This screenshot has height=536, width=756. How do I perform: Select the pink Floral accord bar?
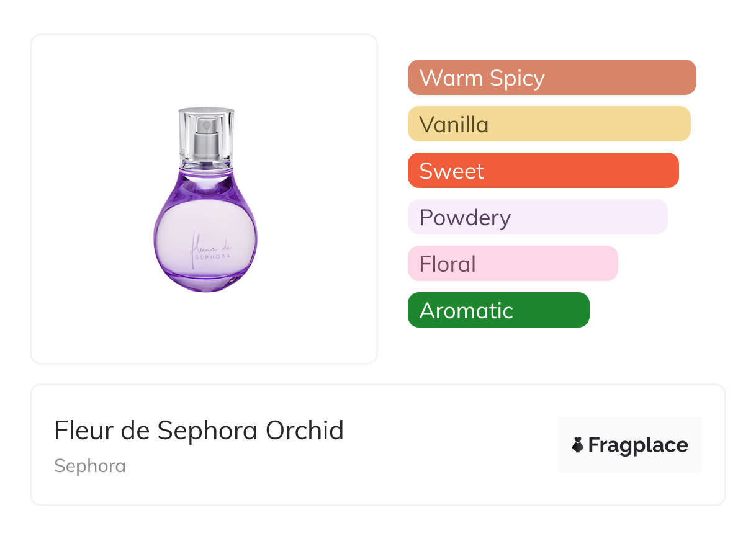point(512,264)
